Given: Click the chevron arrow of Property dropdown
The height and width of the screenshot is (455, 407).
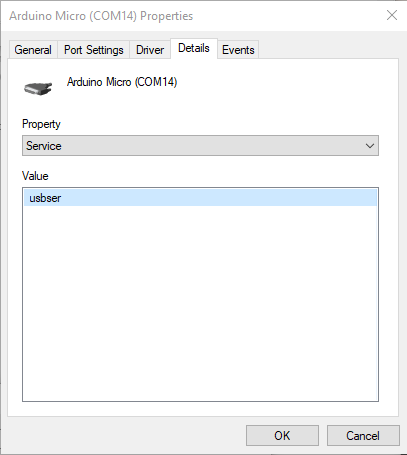Looking at the screenshot, I should pos(370,146).
